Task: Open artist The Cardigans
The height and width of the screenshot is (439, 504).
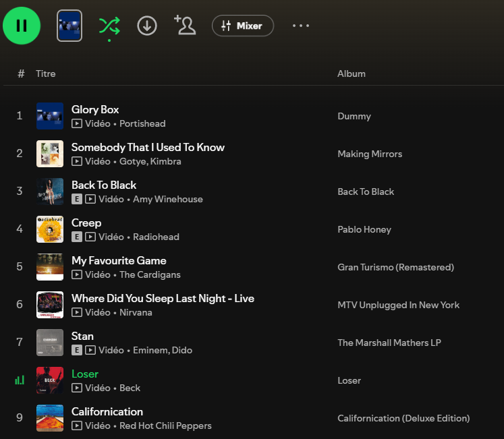Action: 150,274
